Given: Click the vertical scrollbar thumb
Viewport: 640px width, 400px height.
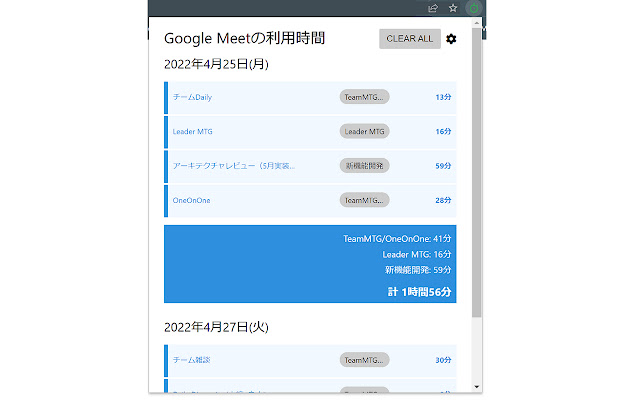Looking at the screenshot, I should pos(476,172).
